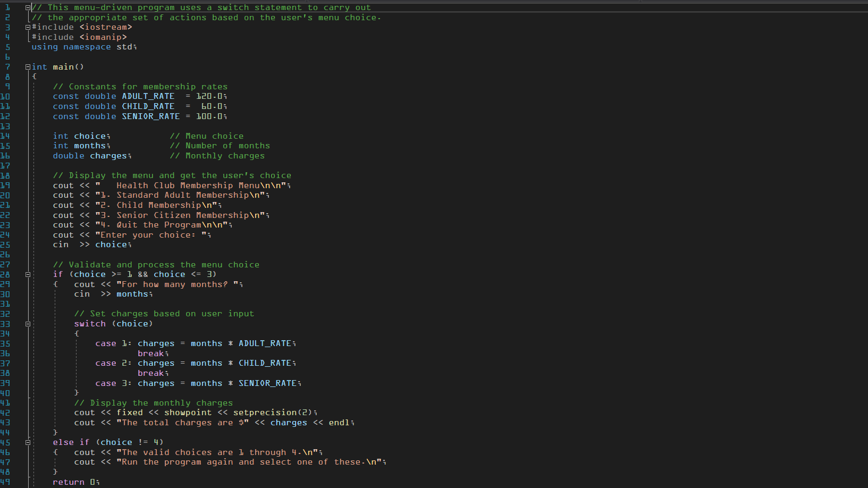868x488 pixels.
Task: Set a breakpoint beside the switch statement
Action: click(x=16, y=324)
